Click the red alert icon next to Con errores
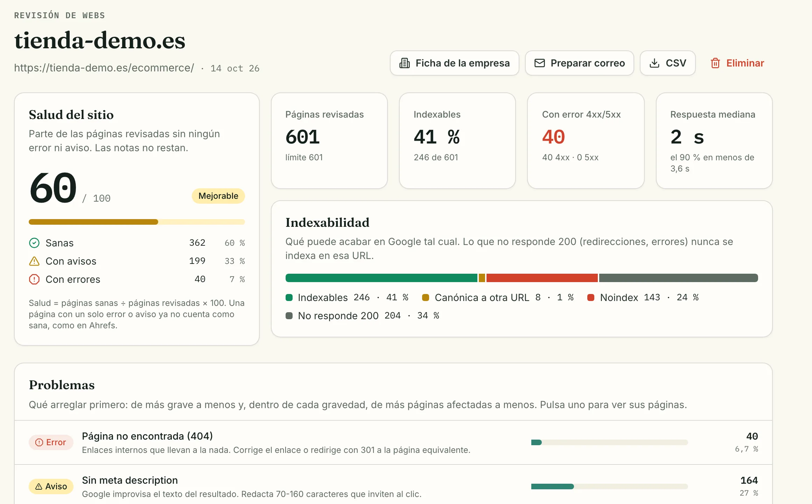This screenshot has width=812, height=504. point(34,279)
